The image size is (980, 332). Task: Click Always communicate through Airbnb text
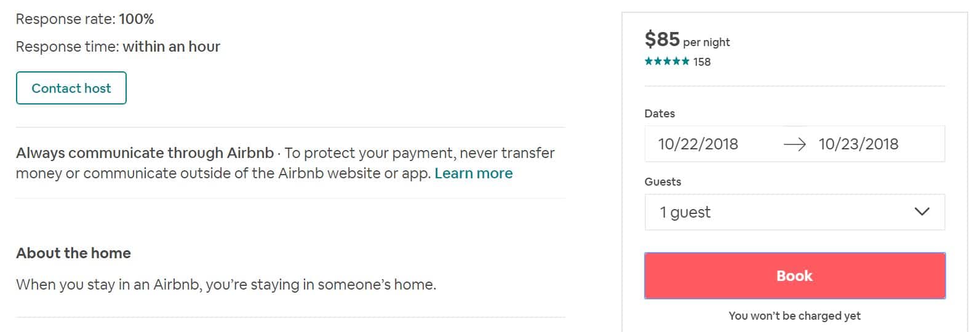pyautogui.click(x=145, y=152)
